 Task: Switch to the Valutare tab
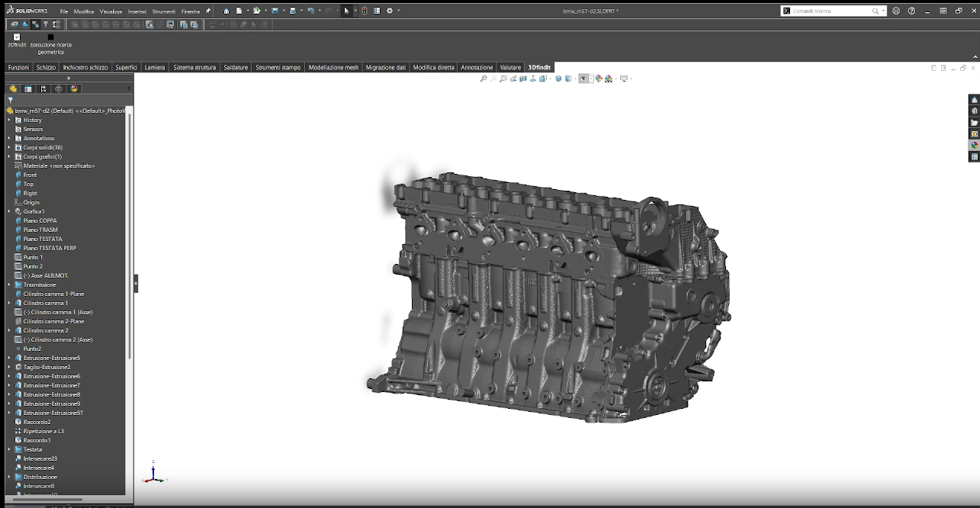(510, 67)
